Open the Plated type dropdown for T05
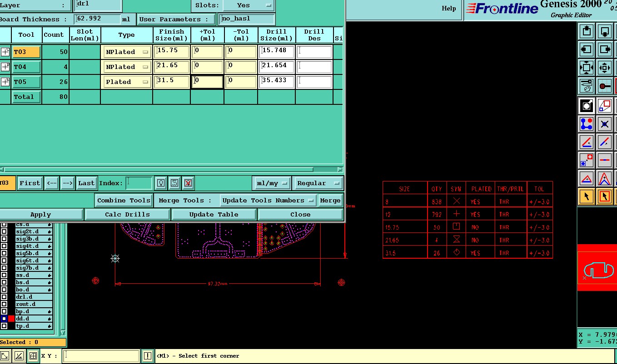The width and height of the screenshot is (617, 364). tap(127, 82)
